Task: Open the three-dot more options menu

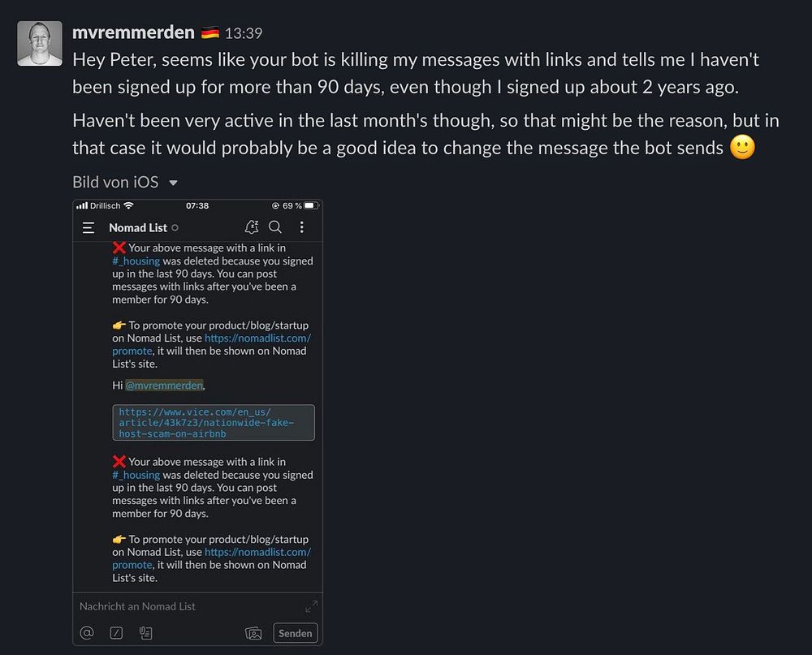Action: [302, 227]
